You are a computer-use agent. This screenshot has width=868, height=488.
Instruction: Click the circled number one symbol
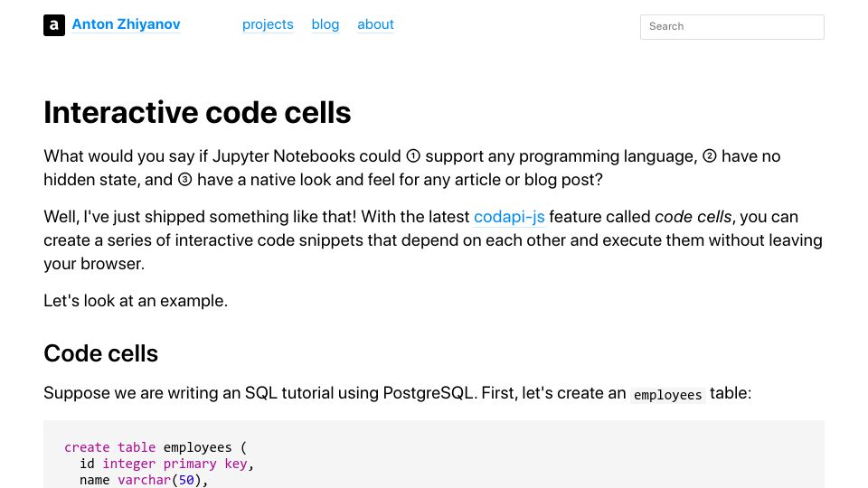(x=413, y=156)
